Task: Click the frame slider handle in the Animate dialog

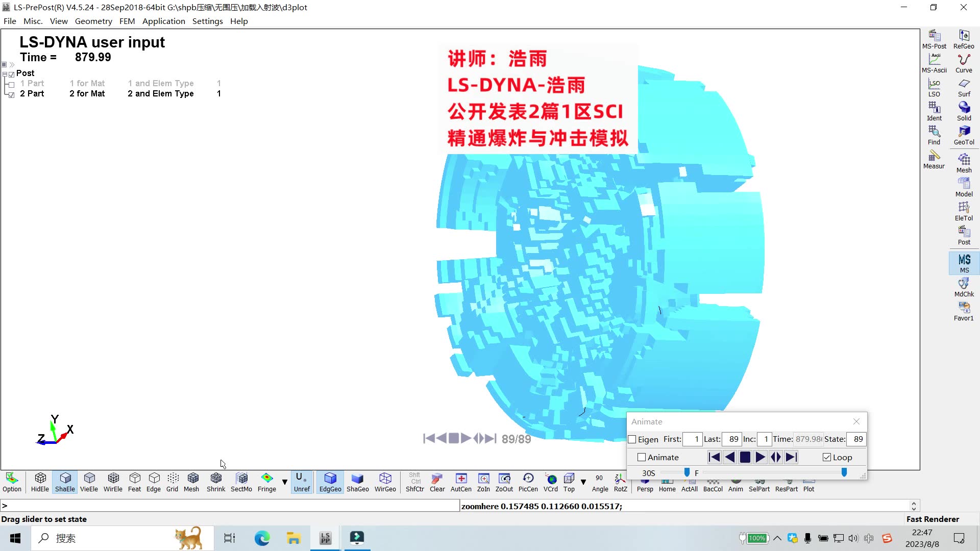Action: [x=844, y=472]
